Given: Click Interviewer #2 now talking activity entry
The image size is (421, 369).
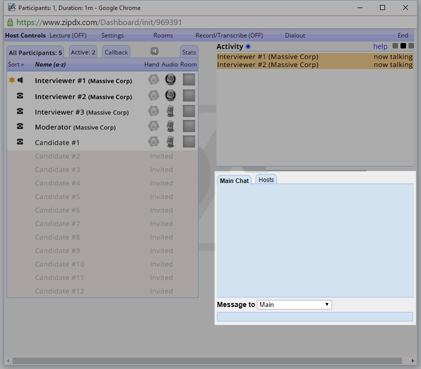Looking at the screenshot, I should 315,65.
